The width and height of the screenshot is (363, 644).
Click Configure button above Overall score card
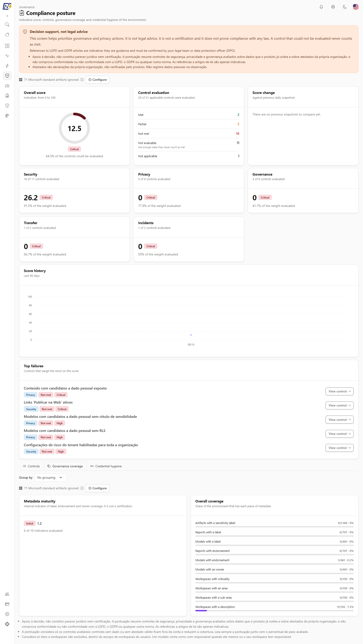pos(98,80)
